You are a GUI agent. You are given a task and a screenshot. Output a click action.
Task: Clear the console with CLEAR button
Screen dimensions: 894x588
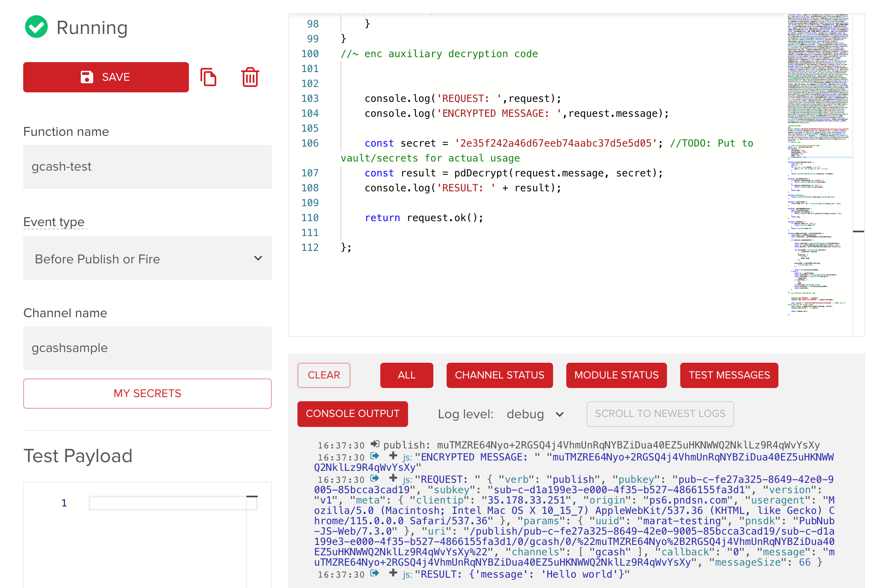[324, 375]
